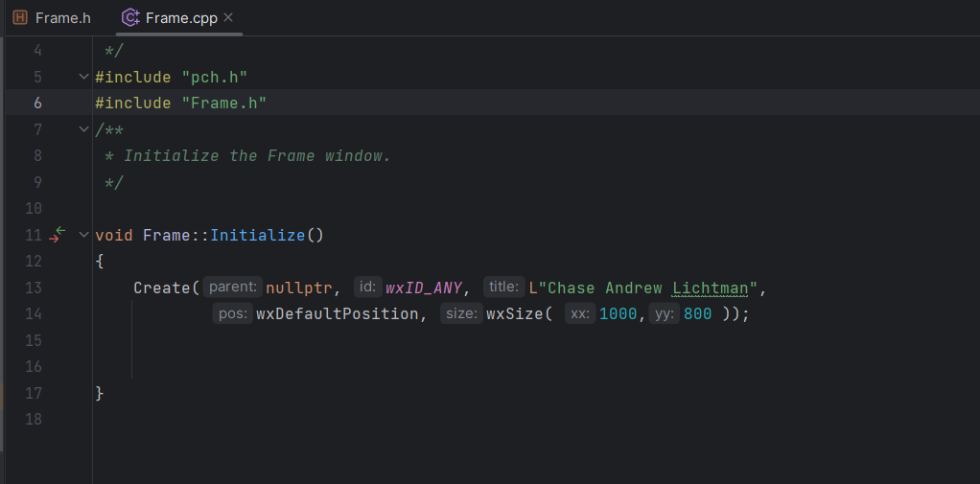Click the Frame.h header file icon
Screen dimensions: 980x484
click(20, 18)
